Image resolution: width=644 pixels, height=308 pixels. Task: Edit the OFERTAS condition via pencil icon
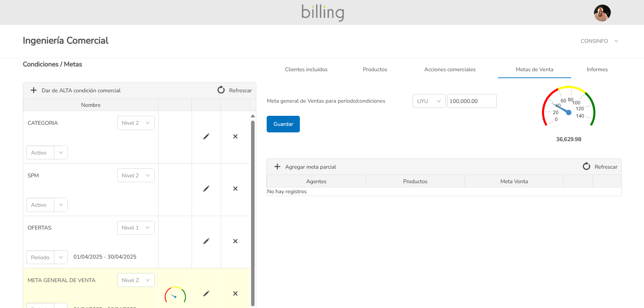206,241
